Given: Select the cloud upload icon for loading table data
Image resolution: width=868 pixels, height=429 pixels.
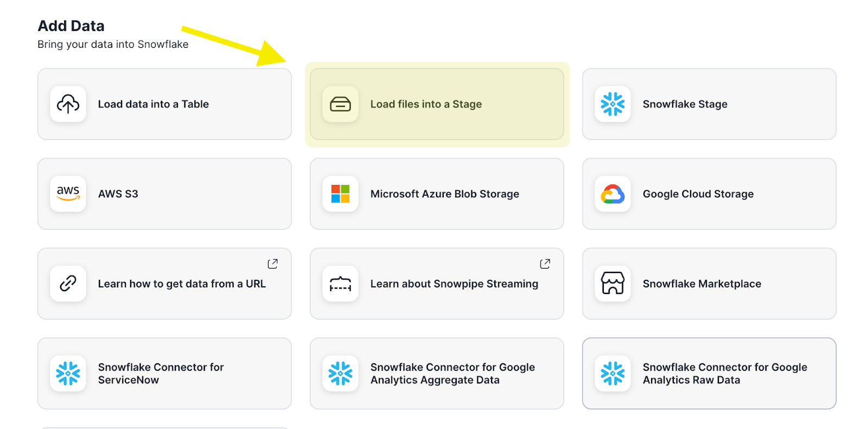Looking at the screenshot, I should pos(67,104).
